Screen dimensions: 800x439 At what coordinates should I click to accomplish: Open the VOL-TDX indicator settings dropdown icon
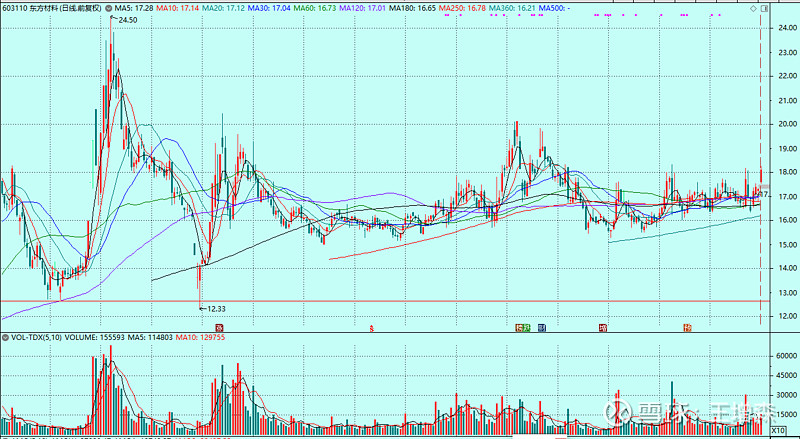coord(6,337)
